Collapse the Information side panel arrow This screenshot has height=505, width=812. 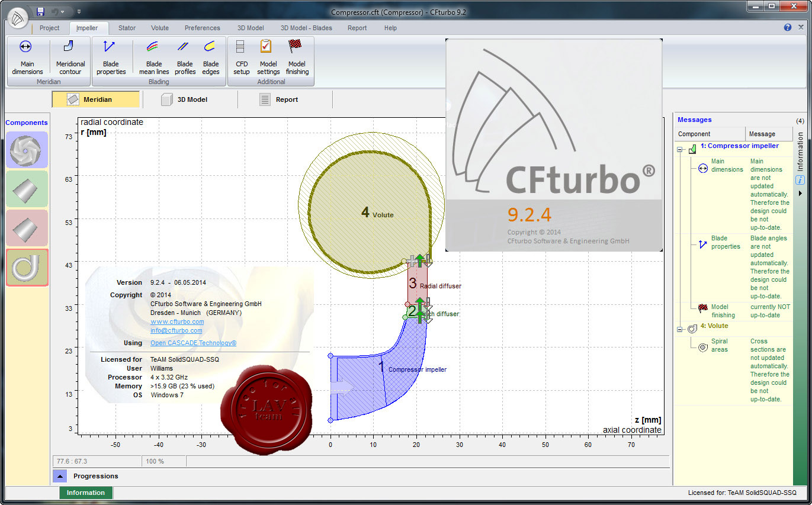coord(800,193)
